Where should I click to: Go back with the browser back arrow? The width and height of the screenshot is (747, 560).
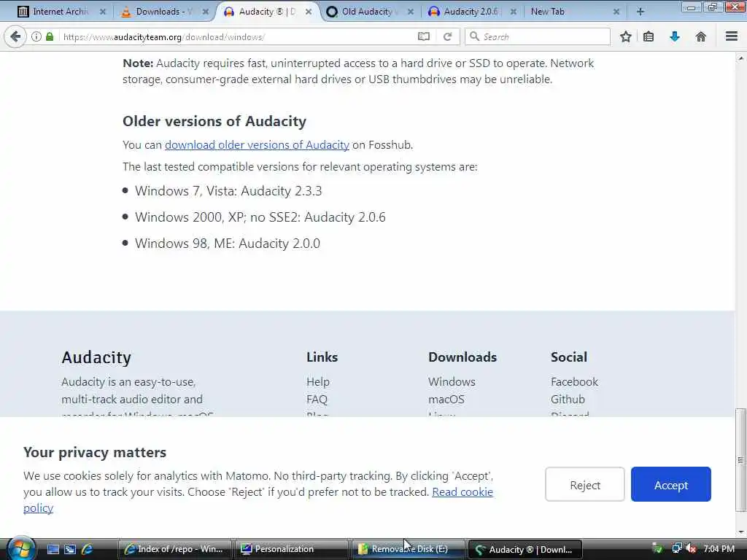coord(16,36)
